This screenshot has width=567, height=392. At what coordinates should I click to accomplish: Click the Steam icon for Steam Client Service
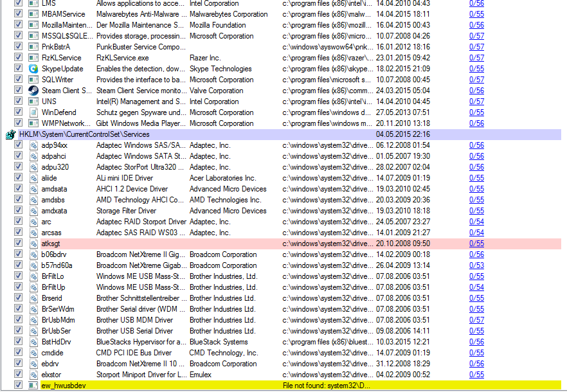(34, 91)
